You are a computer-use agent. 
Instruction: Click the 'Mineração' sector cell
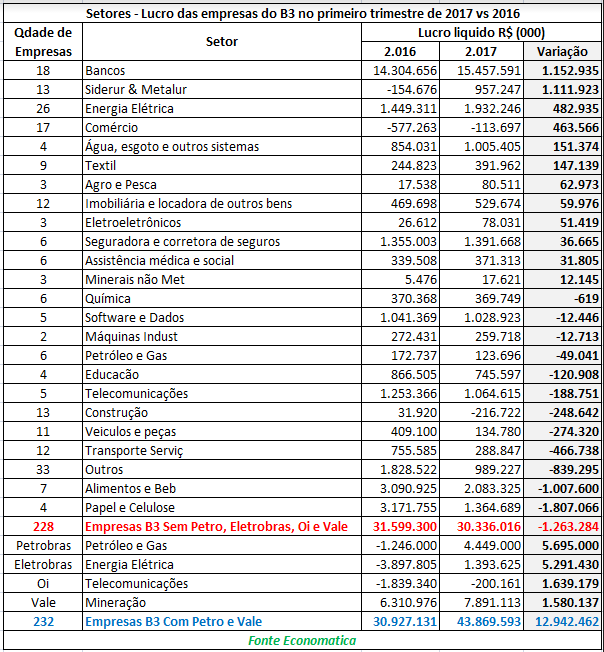(116, 603)
